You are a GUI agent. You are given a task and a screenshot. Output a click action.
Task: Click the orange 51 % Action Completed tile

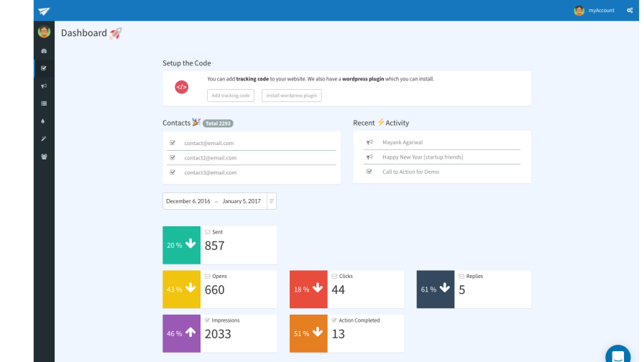click(308, 334)
